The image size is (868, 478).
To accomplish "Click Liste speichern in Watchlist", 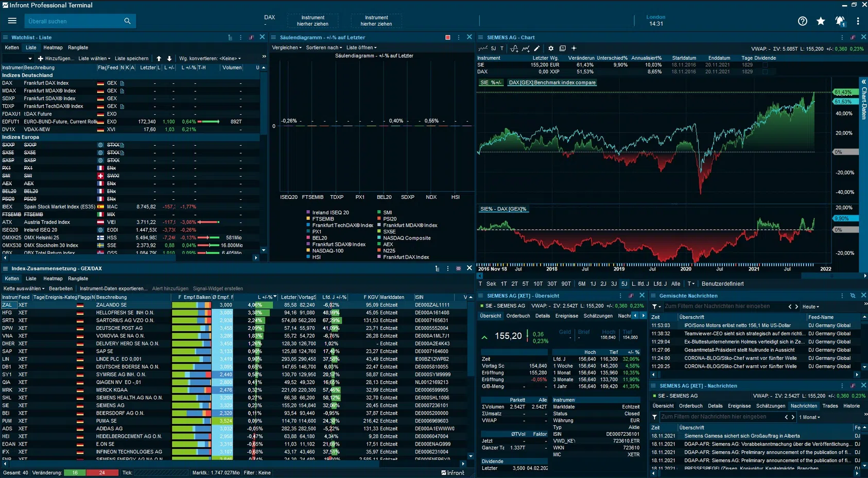I will 131,58.
